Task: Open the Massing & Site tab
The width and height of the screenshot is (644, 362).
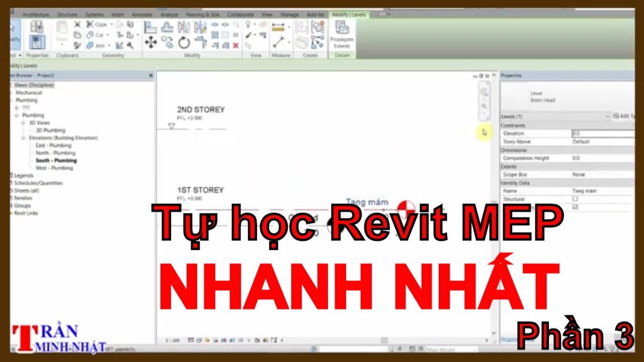Action: (x=203, y=15)
